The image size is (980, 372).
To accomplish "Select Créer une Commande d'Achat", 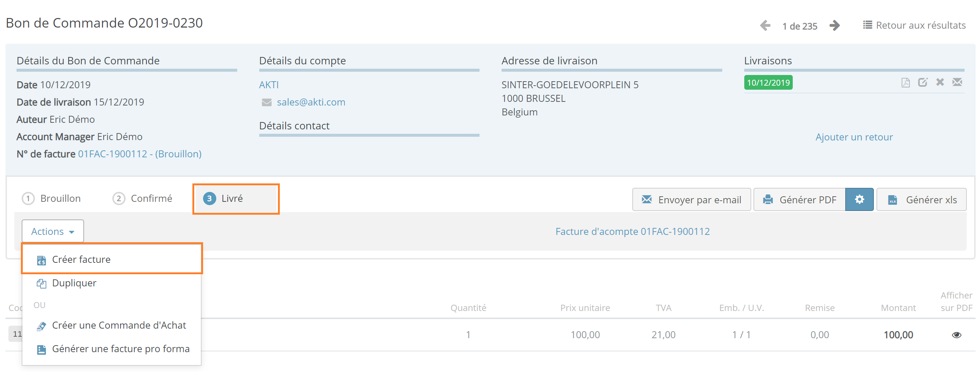I will (112, 325).
